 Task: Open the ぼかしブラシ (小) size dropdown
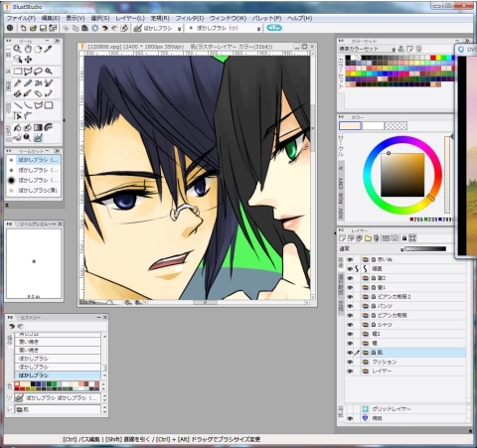point(258,29)
